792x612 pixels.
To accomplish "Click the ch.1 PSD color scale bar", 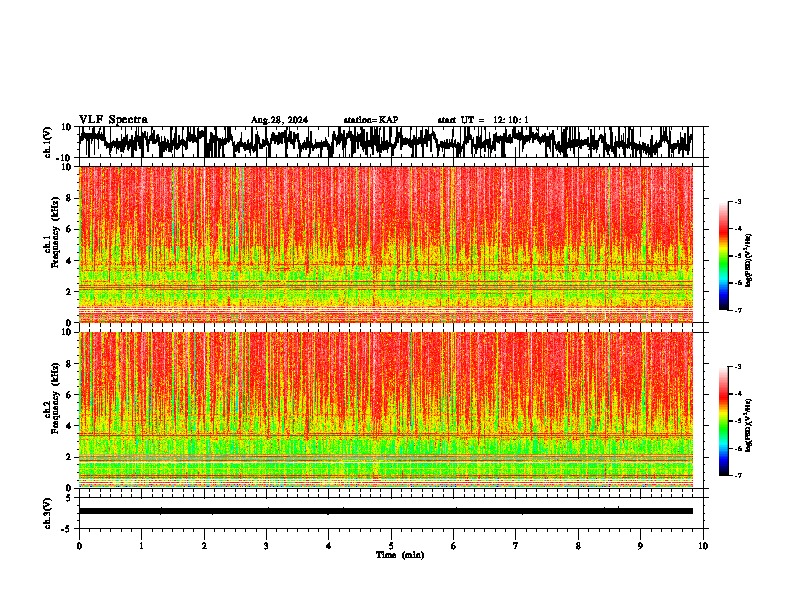I will [723, 256].
